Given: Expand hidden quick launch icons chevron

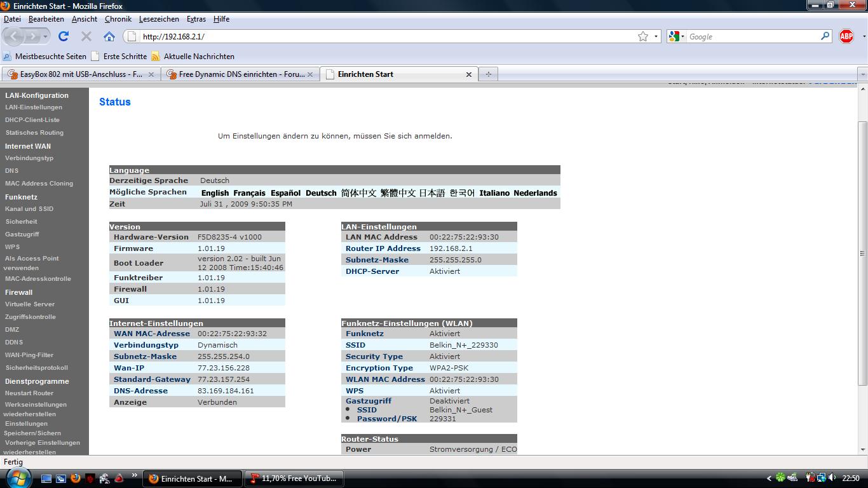Looking at the screenshot, I should coord(134,475).
